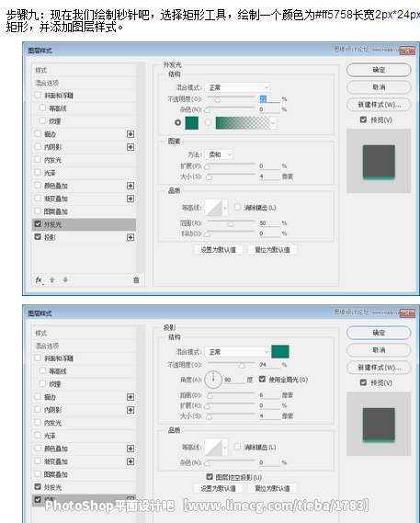Click 范围 slider in Outer Glow dialog
Image resolution: width=420 pixels, height=523 pixels.
(x=231, y=222)
